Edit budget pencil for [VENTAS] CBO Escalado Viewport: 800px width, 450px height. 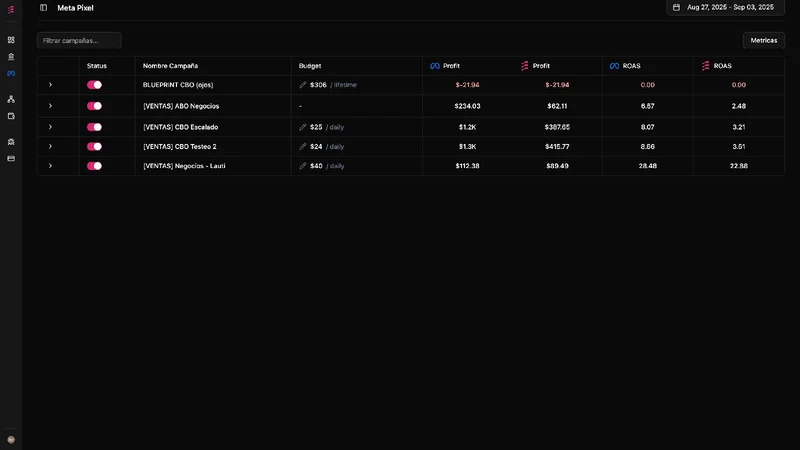[303, 127]
